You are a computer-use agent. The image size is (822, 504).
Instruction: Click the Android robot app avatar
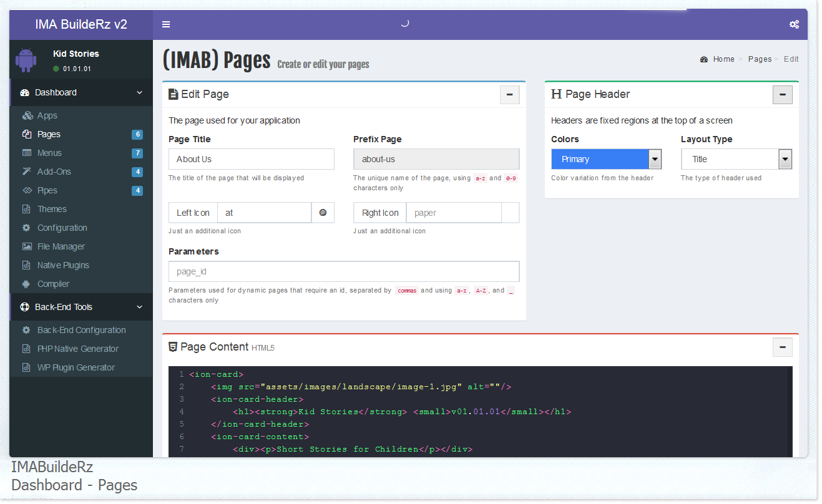(x=26, y=60)
